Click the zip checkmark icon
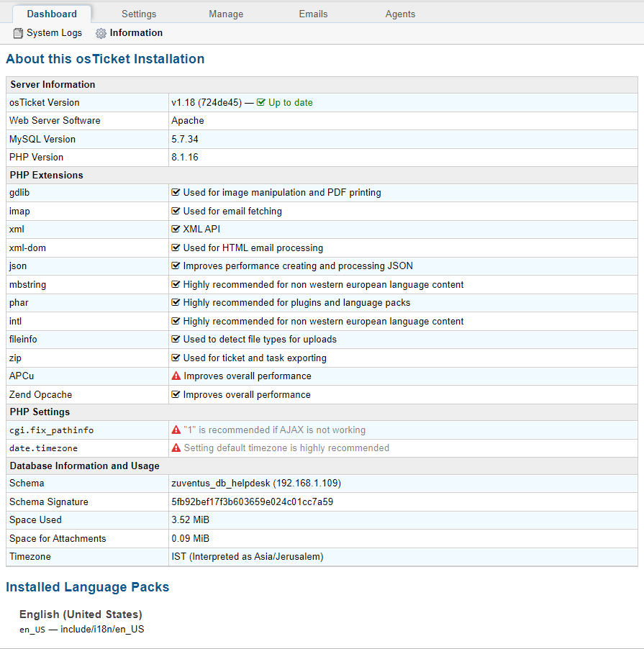The width and height of the screenshot is (644, 649). 176,358
